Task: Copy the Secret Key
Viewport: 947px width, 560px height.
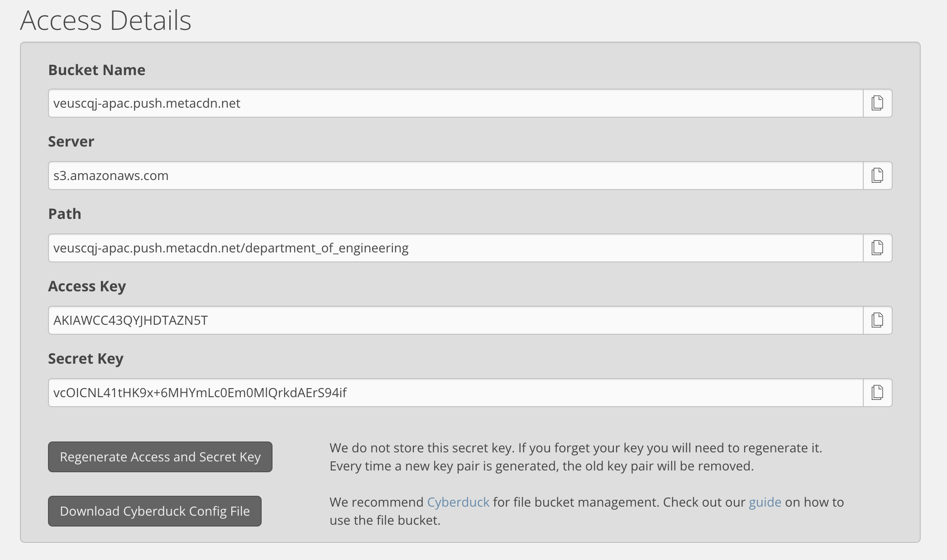Action: click(x=877, y=393)
